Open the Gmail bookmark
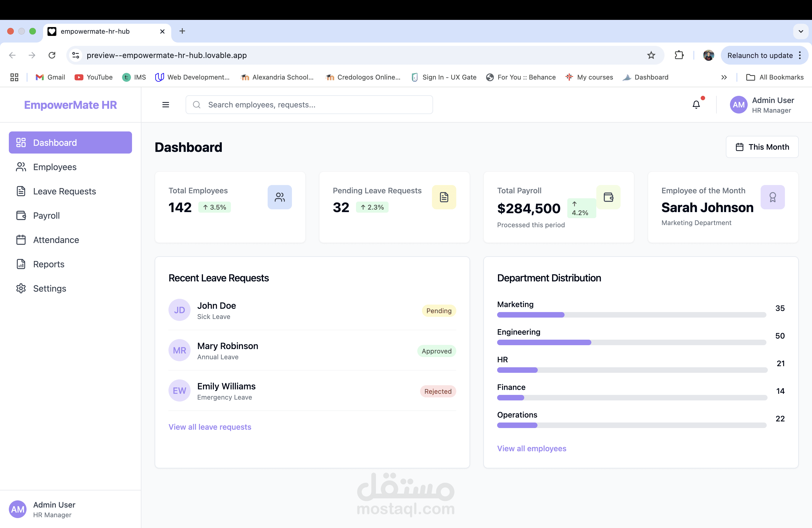The image size is (812, 528). pos(51,77)
